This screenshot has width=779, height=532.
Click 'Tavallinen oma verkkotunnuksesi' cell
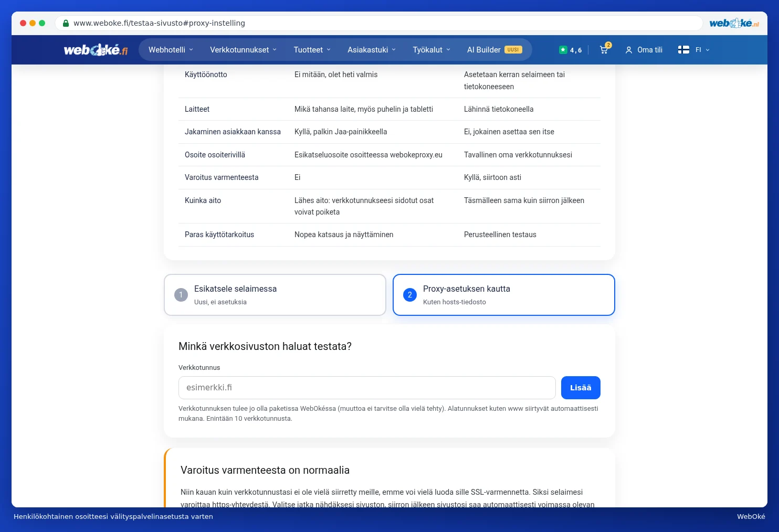pos(518,155)
